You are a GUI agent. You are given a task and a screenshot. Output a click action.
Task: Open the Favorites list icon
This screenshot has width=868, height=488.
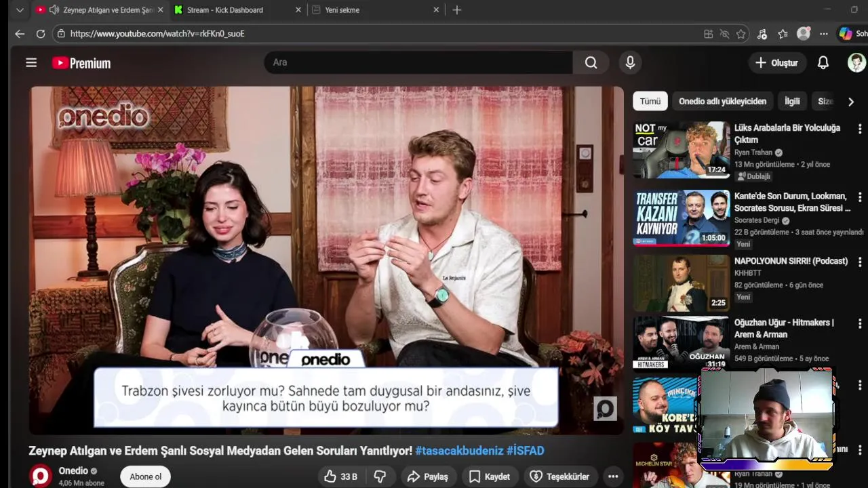coord(783,34)
